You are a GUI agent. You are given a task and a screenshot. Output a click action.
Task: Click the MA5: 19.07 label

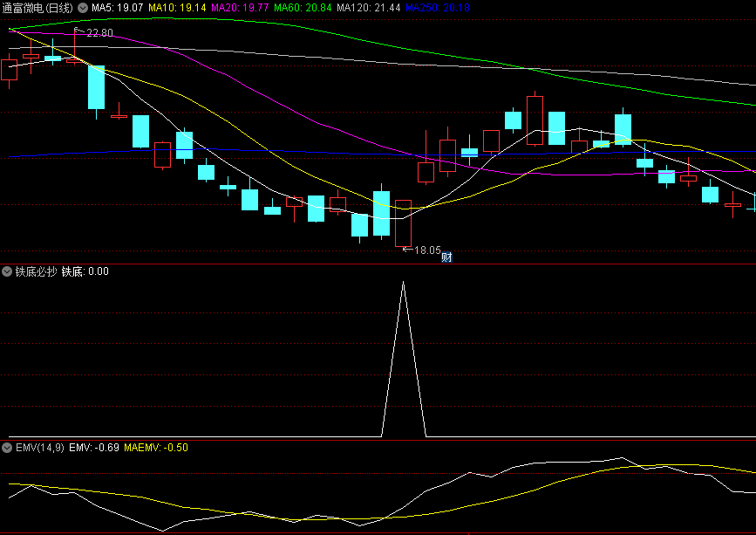point(117,8)
